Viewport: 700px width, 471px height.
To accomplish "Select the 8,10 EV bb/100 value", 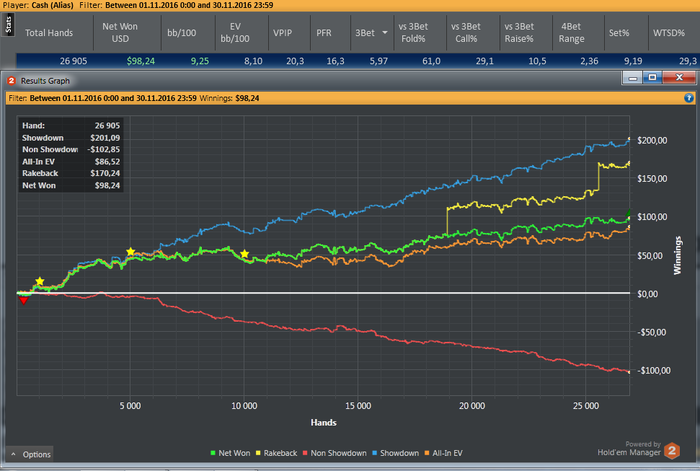I will tap(253, 61).
